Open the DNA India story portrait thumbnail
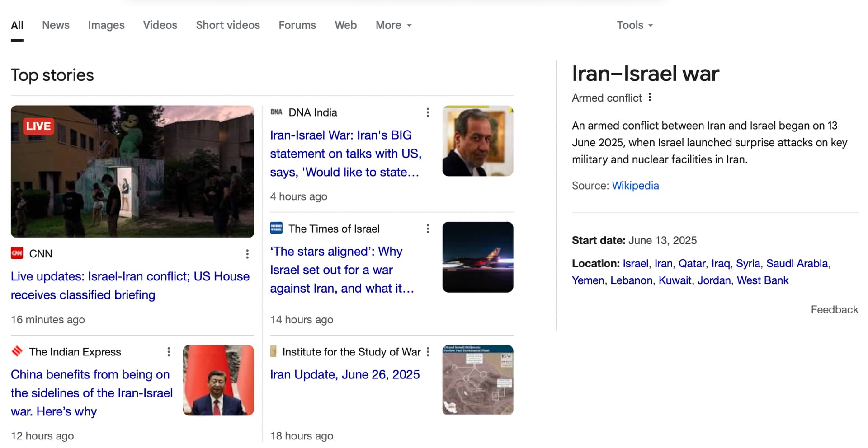The height and width of the screenshot is (448, 868). pyautogui.click(x=478, y=141)
